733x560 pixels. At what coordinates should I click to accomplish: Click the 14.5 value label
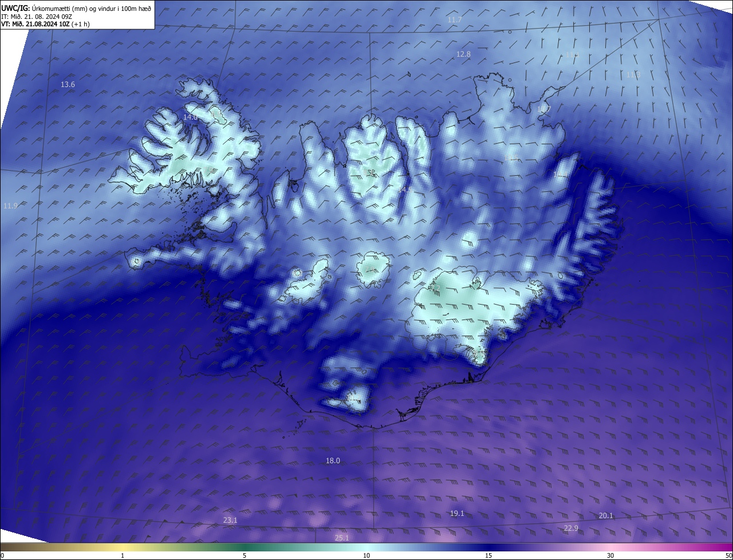405,190
